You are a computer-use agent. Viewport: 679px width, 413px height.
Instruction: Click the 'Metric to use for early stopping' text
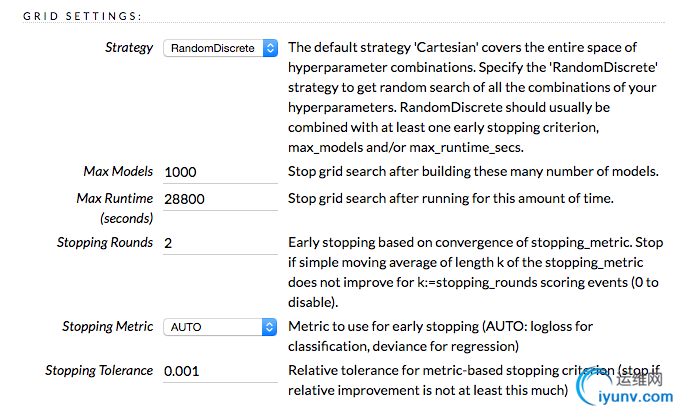(440, 336)
